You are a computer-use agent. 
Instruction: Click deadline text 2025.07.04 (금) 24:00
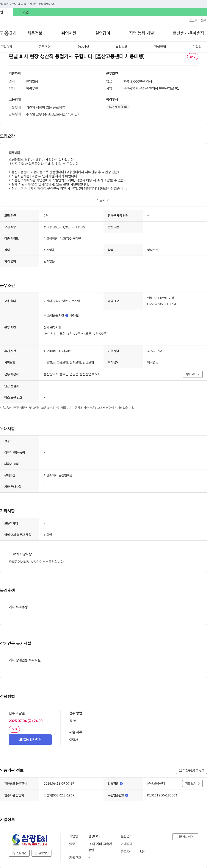pos(26,721)
